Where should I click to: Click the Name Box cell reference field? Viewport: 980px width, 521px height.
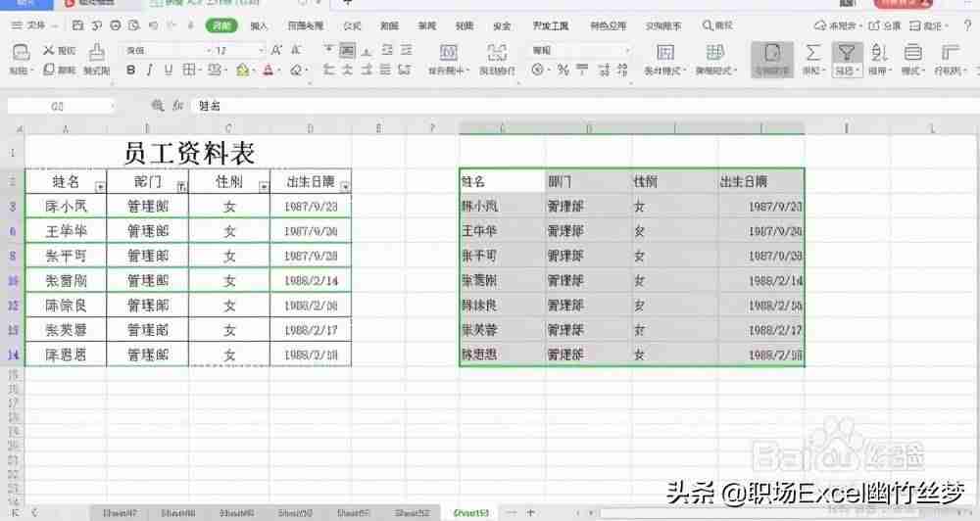click(61, 106)
